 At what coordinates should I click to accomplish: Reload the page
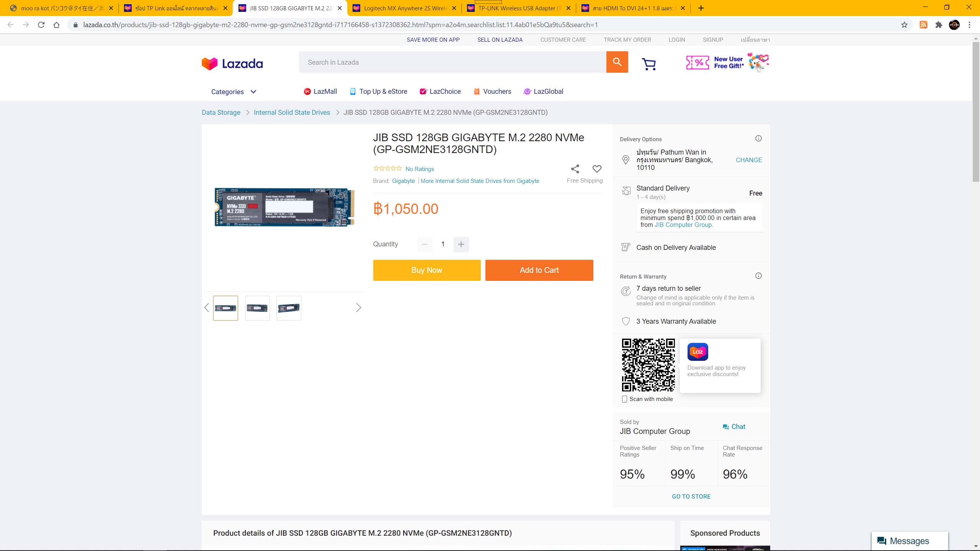(41, 25)
